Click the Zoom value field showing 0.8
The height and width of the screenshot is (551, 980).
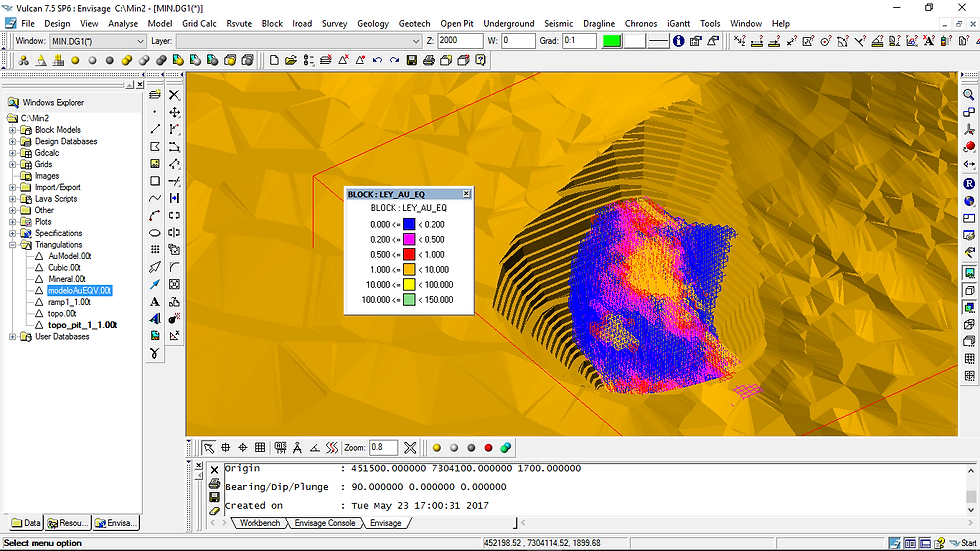click(x=383, y=448)
